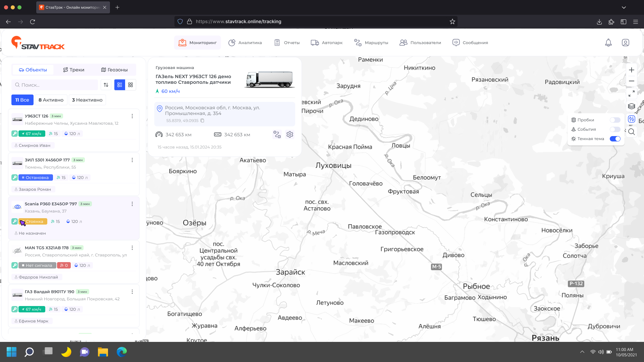The width and height of the screenshot is (644, 362).
Task: Open map layers icon
Action: [632, 106]
